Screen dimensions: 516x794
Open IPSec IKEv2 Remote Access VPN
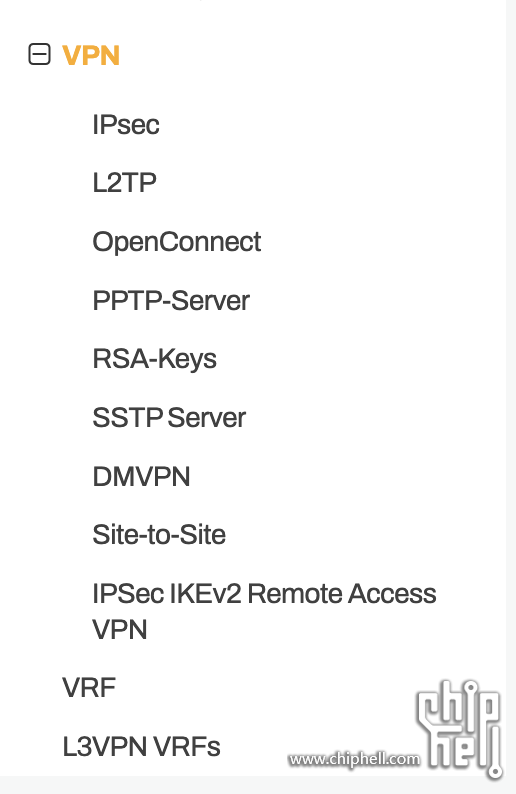pos(264,611)
